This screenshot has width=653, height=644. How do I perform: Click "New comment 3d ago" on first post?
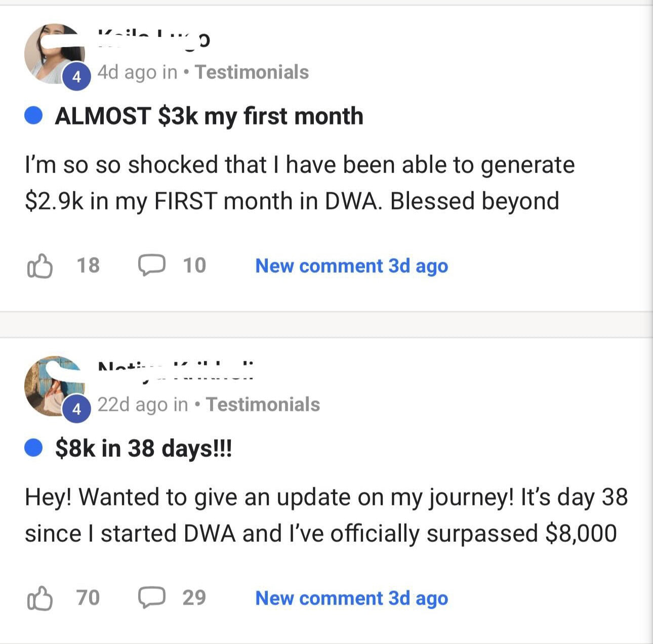coord(351,266)
